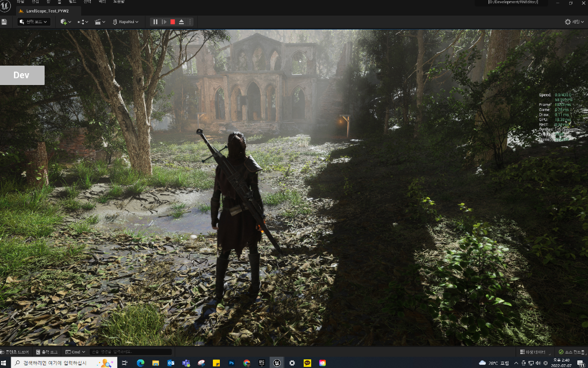Open Outlook from the taskbar
Viewport: 588px width, 368px height.
point(170,363)
